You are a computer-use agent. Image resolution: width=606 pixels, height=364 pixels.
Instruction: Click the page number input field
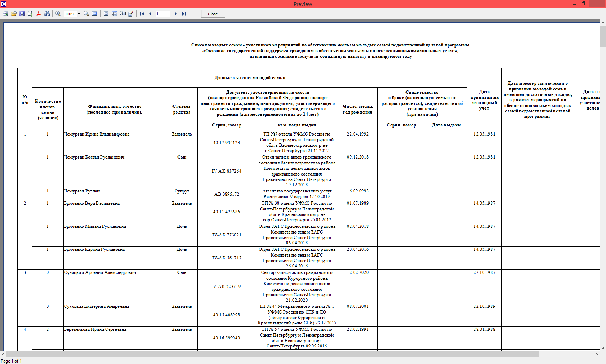[x=162, y=14]
